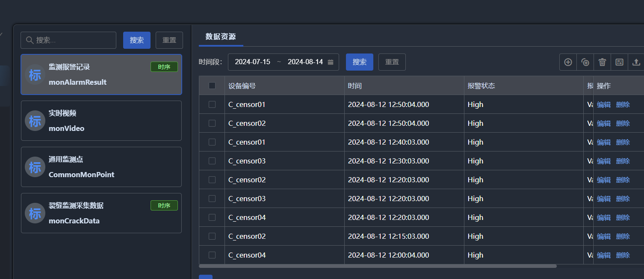Click the left panel 搜索 button

click(x=137, y=40)
